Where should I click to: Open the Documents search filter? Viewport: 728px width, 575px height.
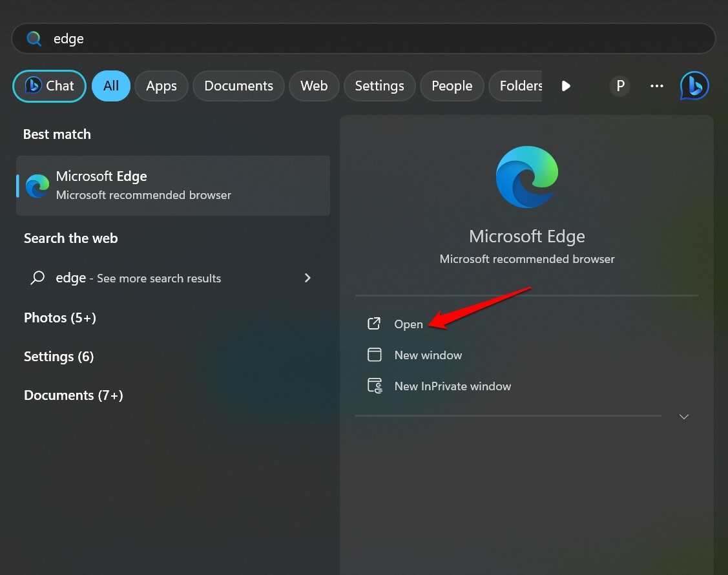pos(238,85)
